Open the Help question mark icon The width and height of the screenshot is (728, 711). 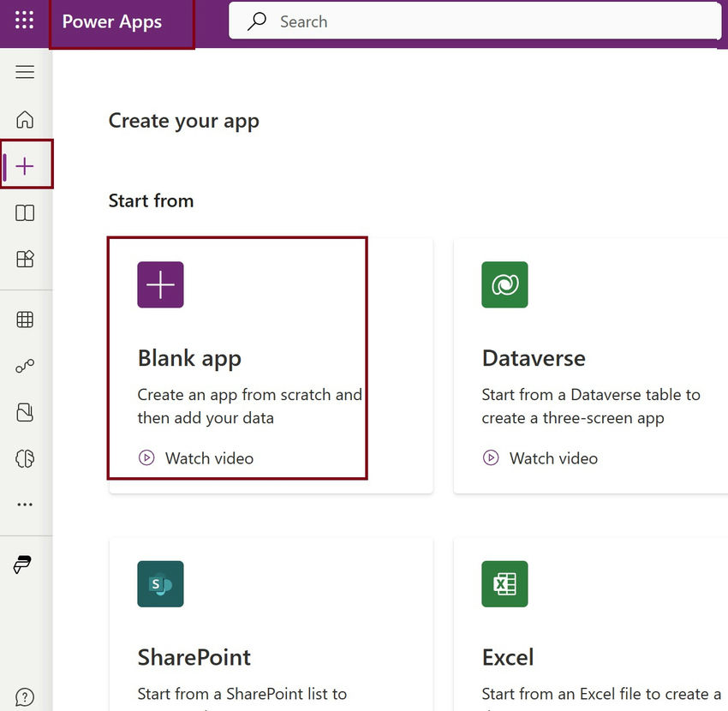(x=25, y=696)
